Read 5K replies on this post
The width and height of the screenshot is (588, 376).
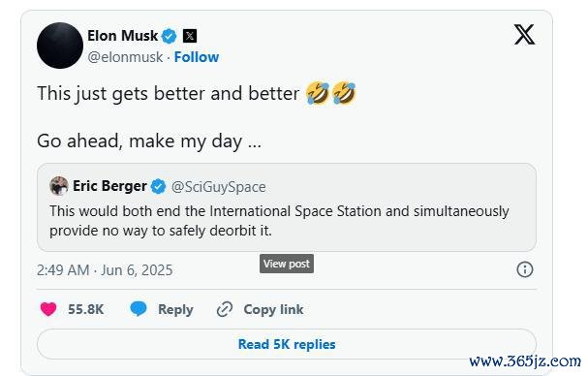click(287, 344)
